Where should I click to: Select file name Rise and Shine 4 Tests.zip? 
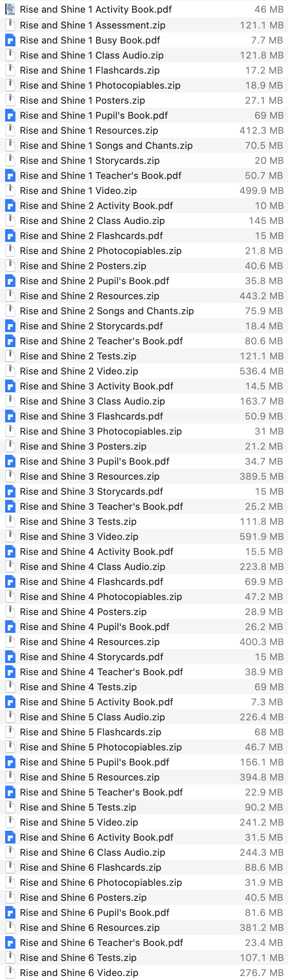click(78, 687)
